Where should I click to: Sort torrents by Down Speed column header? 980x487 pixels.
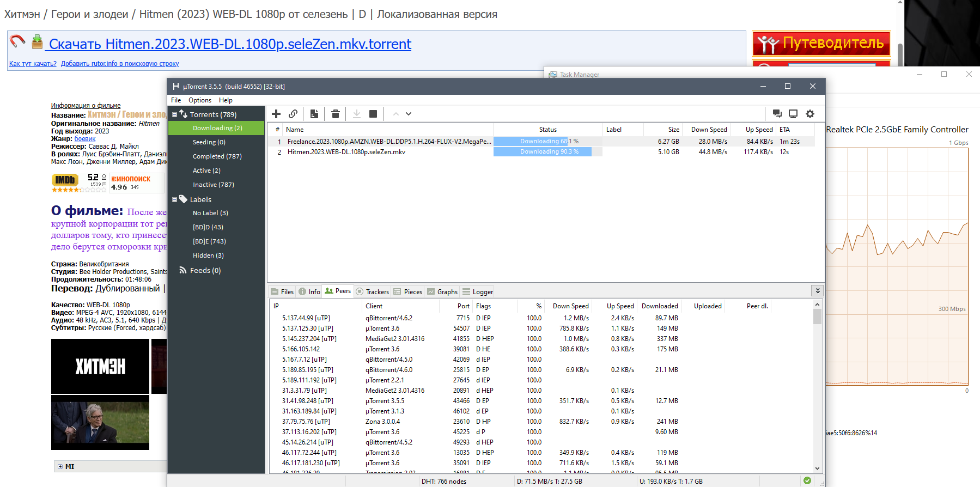pyautogui.click(x=709, y=130)
